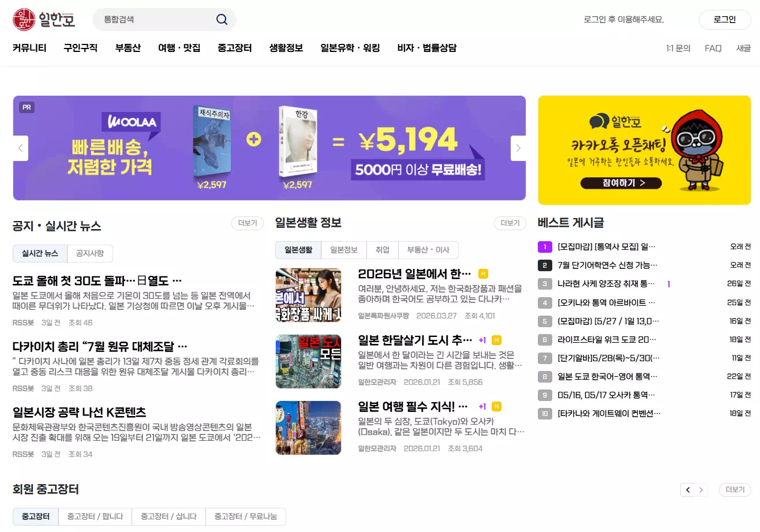760x532 pixels.
Task: Show previous banner slide arrow
Action: tap(20, 148)
